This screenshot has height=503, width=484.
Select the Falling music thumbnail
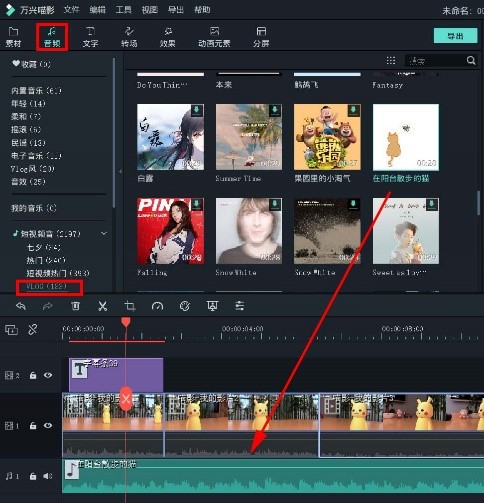(170, 231)
